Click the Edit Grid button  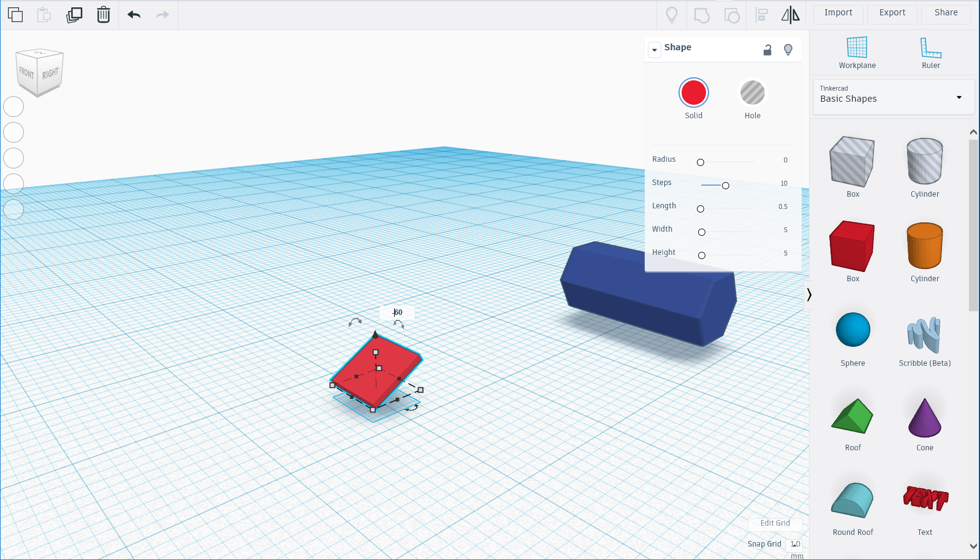click(775, 523)
